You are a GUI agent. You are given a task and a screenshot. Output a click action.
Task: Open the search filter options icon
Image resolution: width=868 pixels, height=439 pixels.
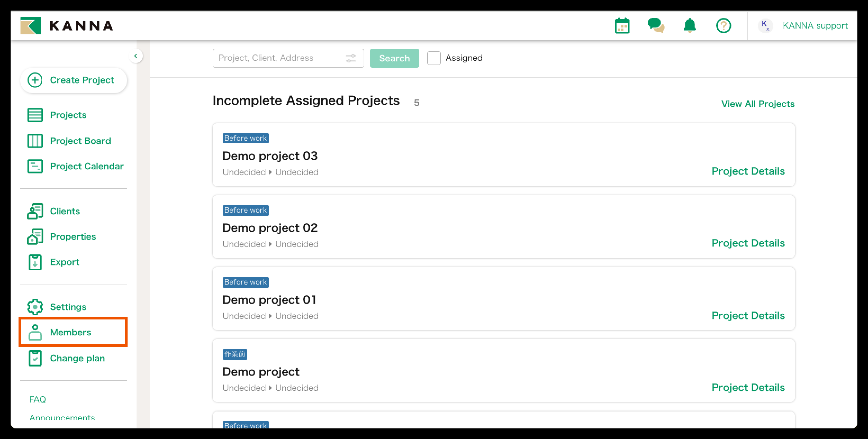click(x=351, y=58)
